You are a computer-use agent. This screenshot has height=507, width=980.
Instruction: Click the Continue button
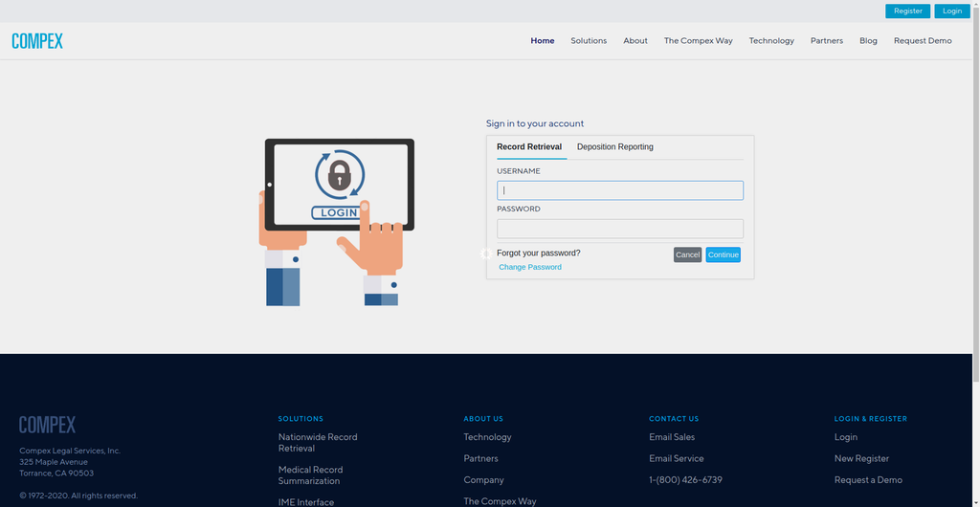click(x=724, y=254)
